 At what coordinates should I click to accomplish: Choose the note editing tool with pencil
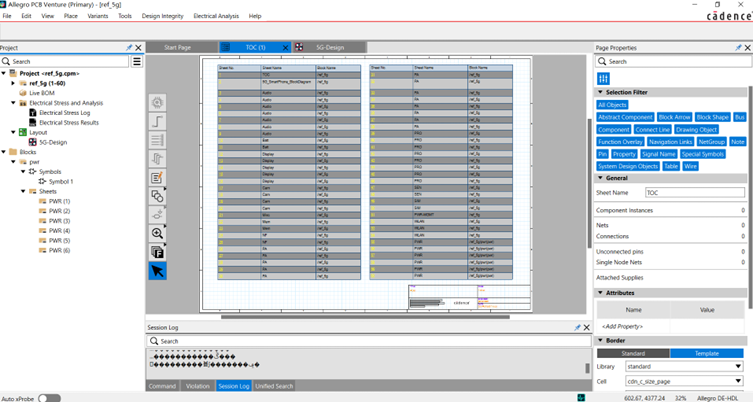(x=157, y=177)
